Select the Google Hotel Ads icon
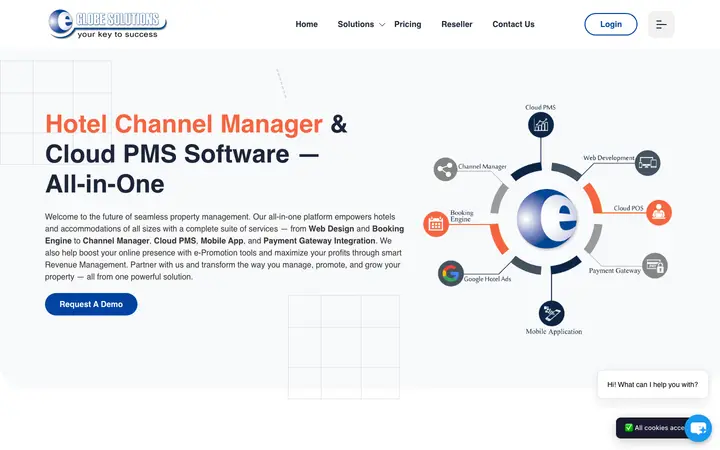720x450 pixels. coord(450,274)
